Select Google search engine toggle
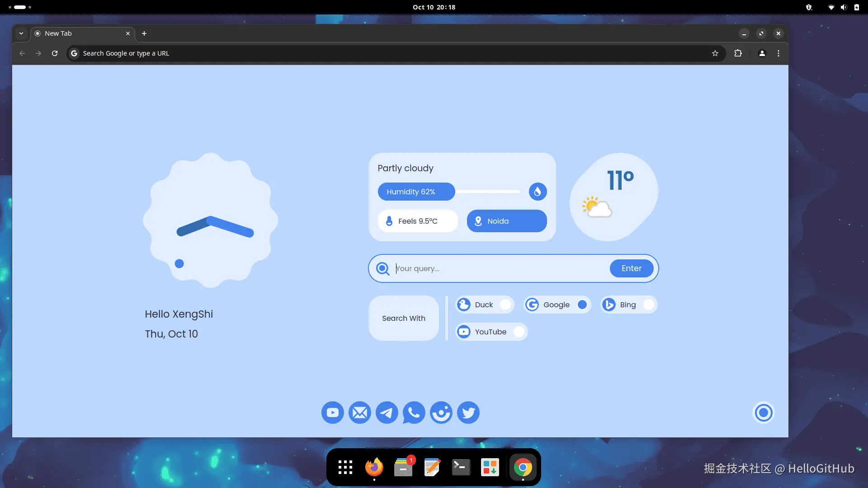 [582, 305]
